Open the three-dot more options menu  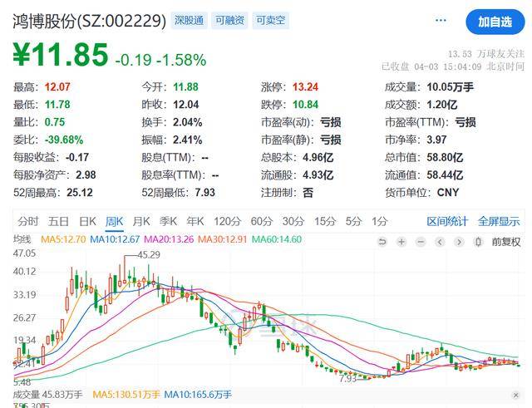pyautogui.click(x=441, y=21)
